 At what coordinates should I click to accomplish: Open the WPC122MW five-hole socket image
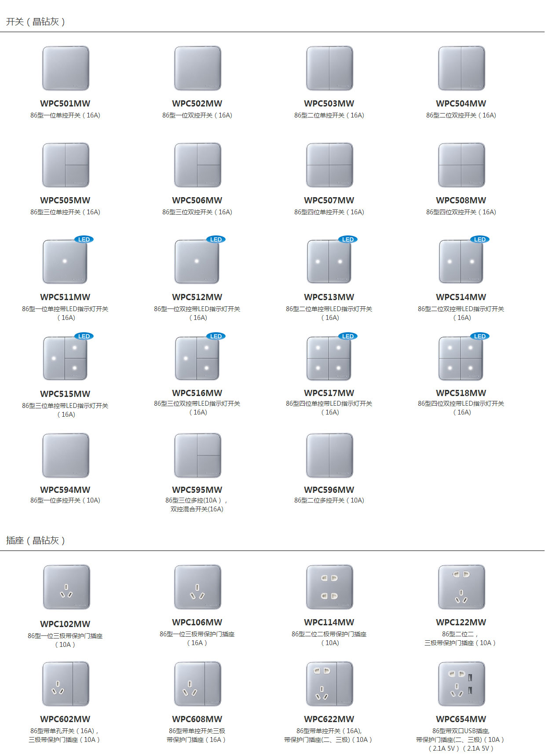pyautogui.click(x=461, y=587)
